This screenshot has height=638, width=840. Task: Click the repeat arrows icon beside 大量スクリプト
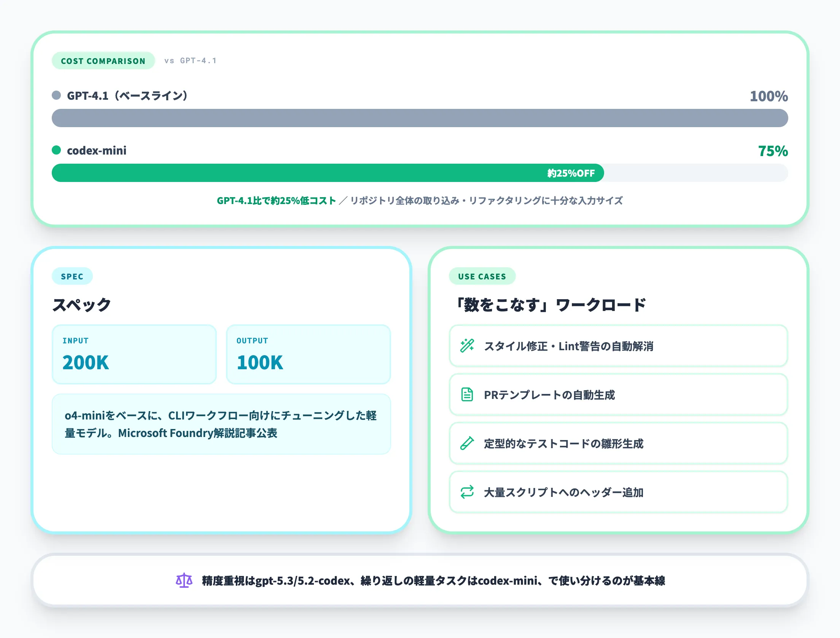coord(467,492)
